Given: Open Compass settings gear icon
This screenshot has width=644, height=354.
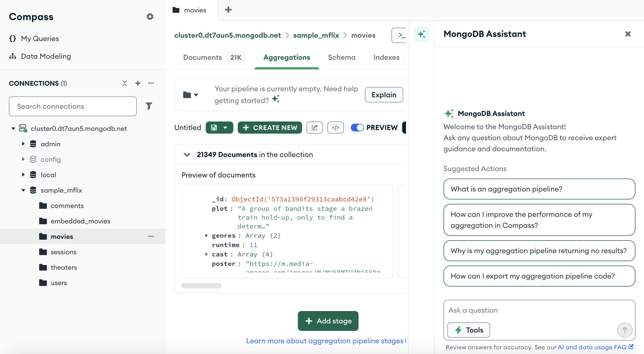Looking at the screenshot, I should click(x=150, y=17).
